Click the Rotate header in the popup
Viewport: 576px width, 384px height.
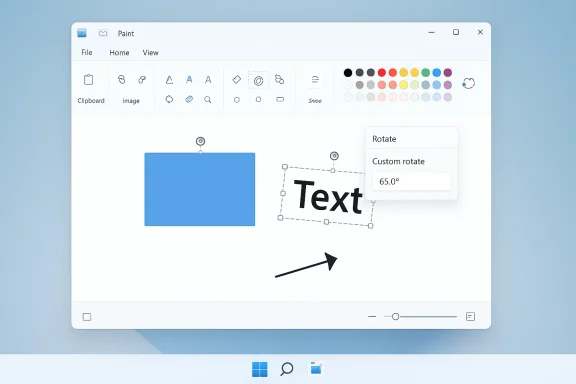(384, 139)
